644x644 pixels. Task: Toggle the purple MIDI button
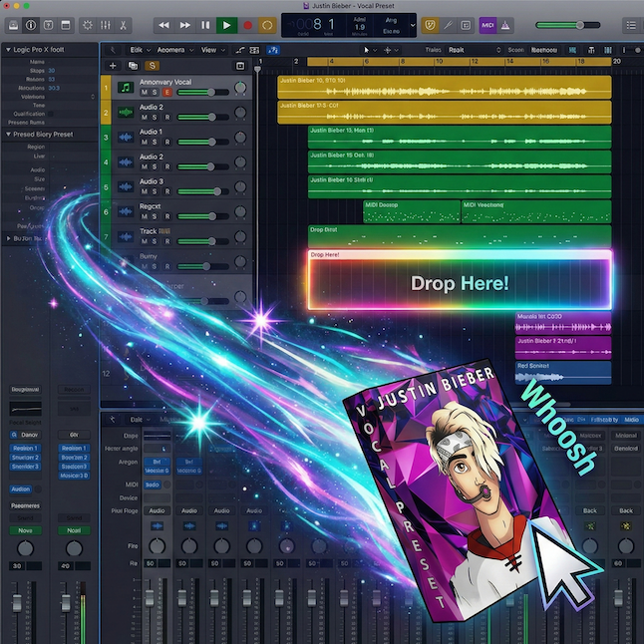pos(487,26)
